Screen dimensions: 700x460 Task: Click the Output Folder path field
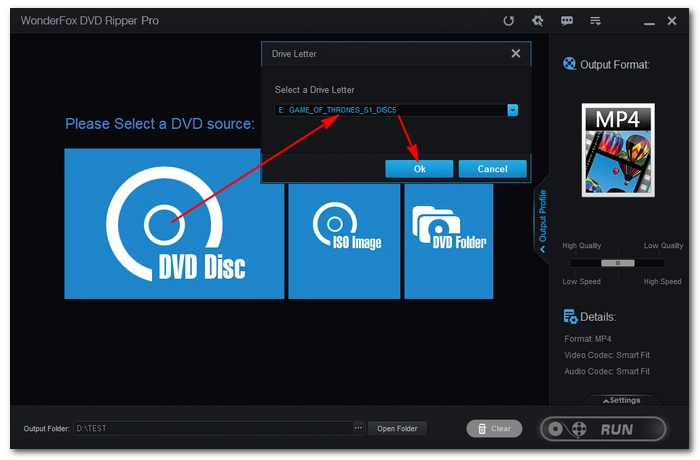(x=213, y=428)
